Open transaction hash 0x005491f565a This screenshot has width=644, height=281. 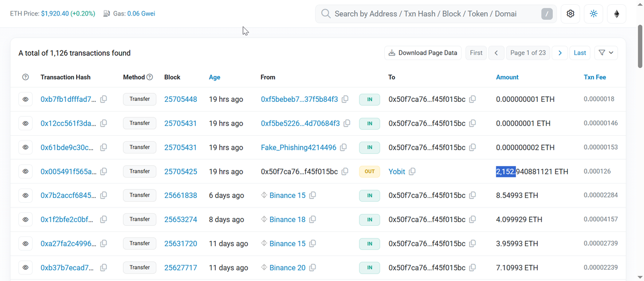[x=69, y=172]
